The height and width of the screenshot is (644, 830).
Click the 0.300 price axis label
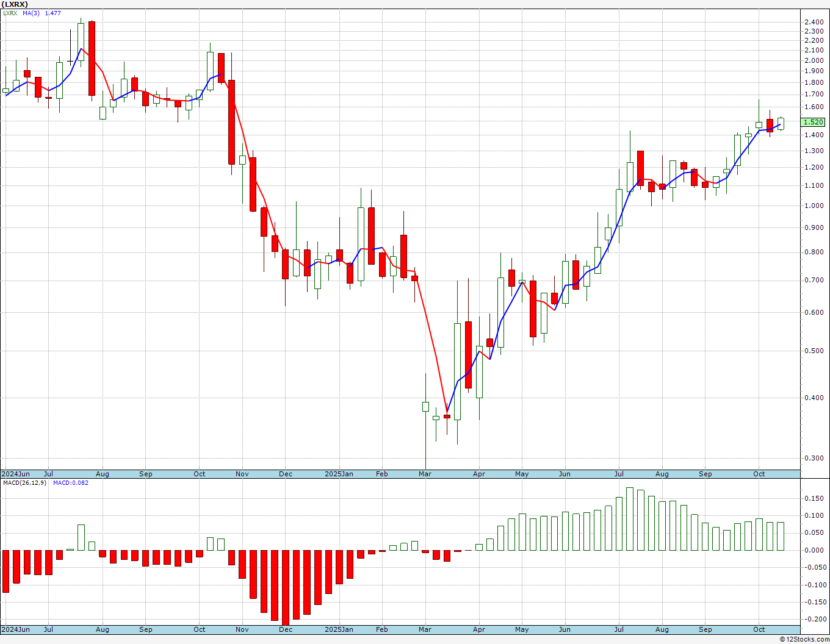point(814,458)
